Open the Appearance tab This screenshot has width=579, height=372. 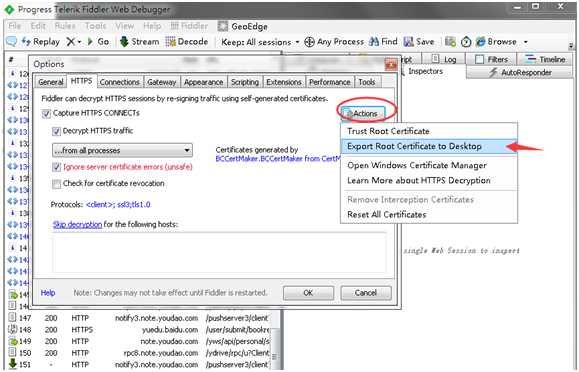[203, 82]
